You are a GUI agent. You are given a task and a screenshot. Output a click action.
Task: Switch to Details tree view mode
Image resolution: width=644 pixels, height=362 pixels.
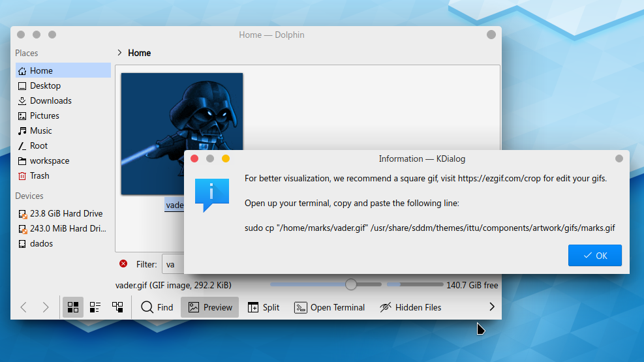coord(117,307)
